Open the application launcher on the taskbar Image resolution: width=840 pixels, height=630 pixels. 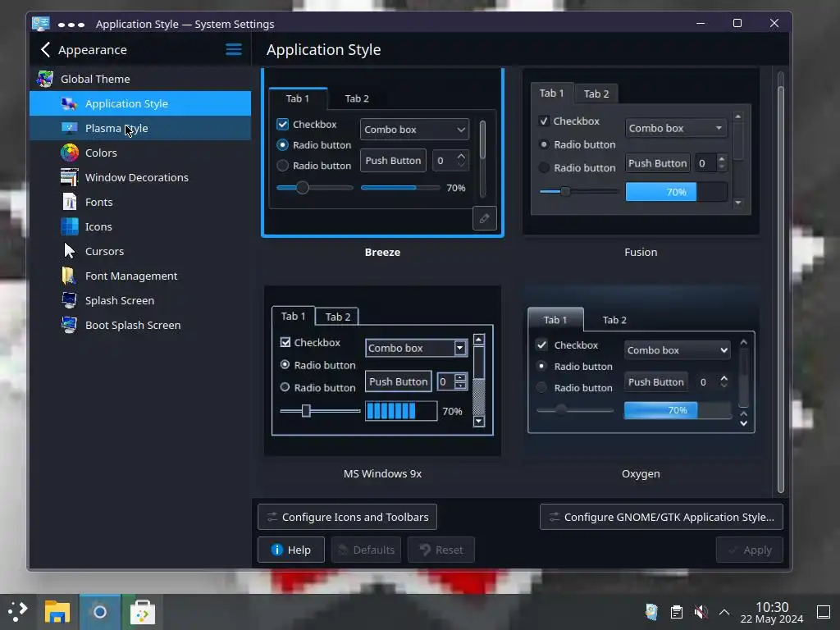(x=18, y=611)
